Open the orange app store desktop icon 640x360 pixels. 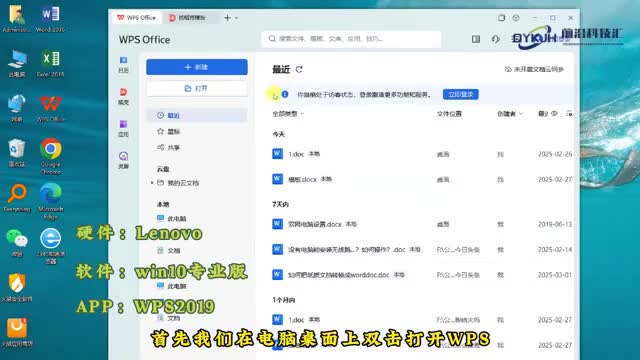17,333
